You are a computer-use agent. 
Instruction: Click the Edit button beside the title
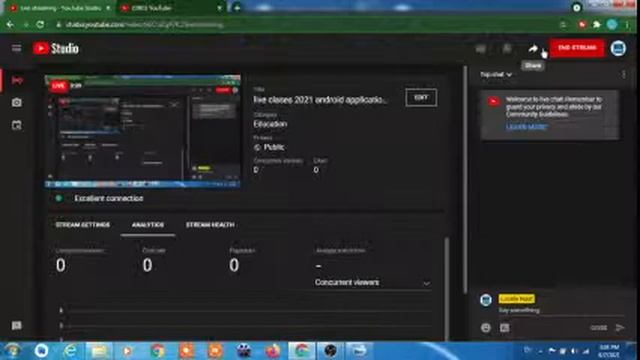click(421, 98)
